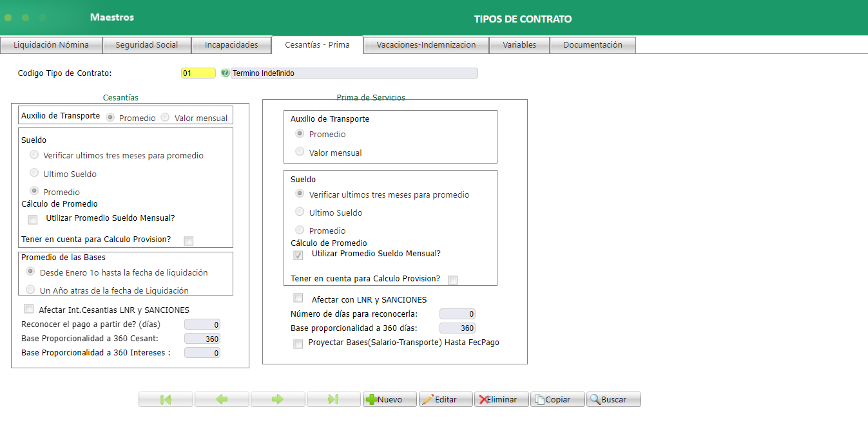Viewport: 868px width, 423px height.
Task: Select Promedio in Prima Auxilio de Transporte
Action: coord(300,134)
